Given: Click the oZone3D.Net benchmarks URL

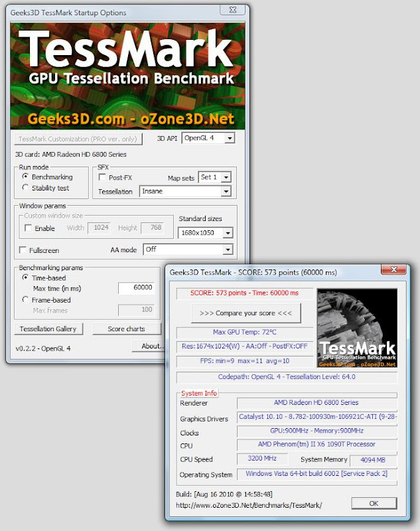Looking at the screenshot, I should [x=249, y=505].
